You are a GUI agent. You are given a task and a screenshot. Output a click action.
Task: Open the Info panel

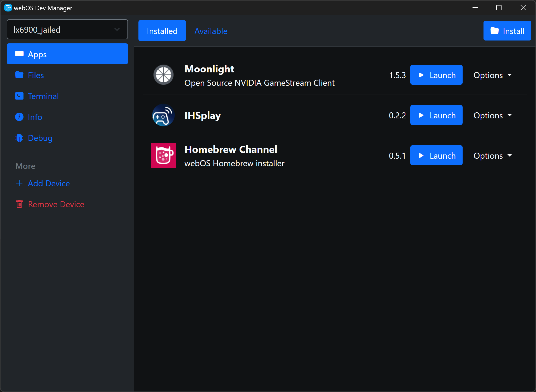(x=35, y=117)
